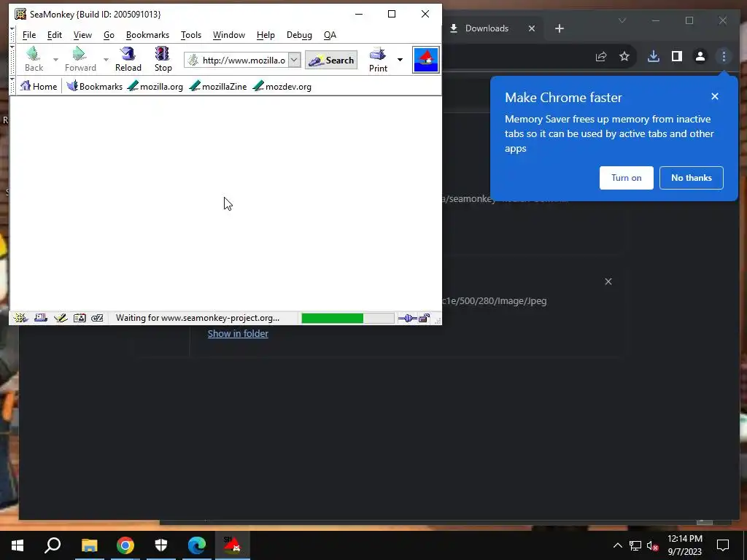747x560 pixels.
Task: Open the Help menu
Action: tap(266, 35)
